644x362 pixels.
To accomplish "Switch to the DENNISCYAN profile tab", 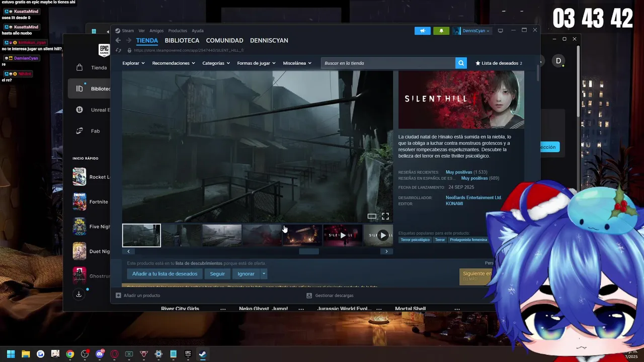I will click(269, 40).
